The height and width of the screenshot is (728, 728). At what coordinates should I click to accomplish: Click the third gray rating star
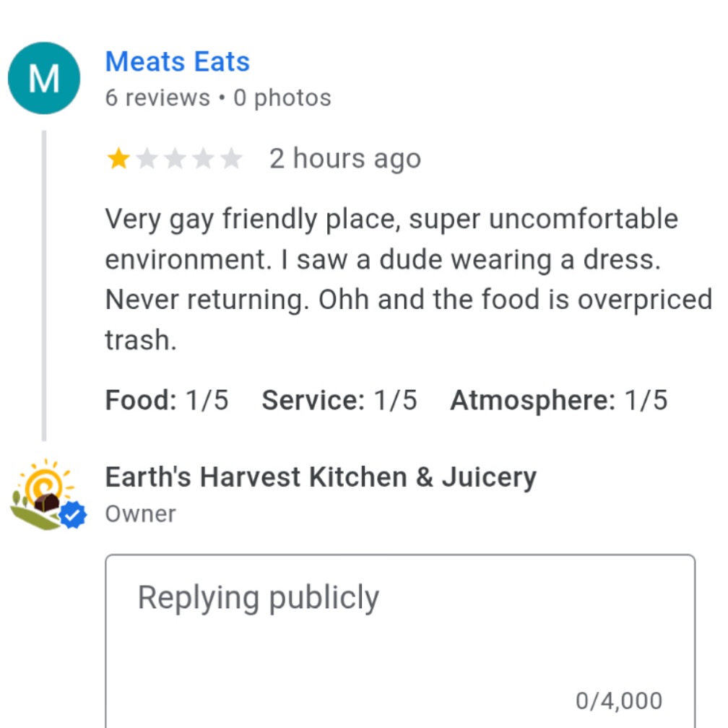tap(175, 158)
